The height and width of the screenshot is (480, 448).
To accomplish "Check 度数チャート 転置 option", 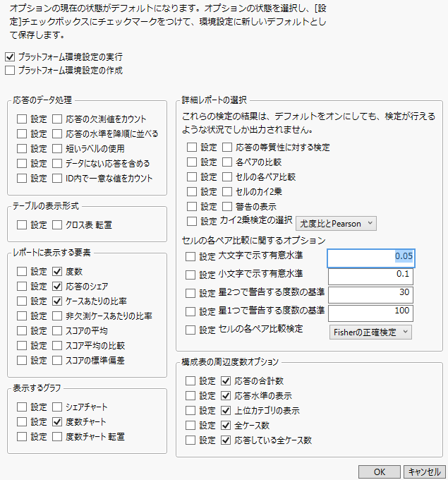I will (x=57, y=437).
